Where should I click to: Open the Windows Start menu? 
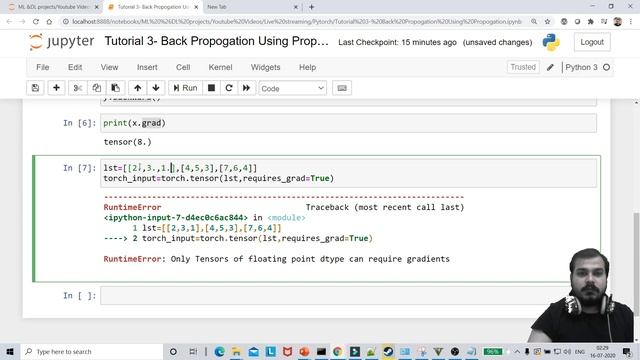pyautogui.click(x=9, y=351)
